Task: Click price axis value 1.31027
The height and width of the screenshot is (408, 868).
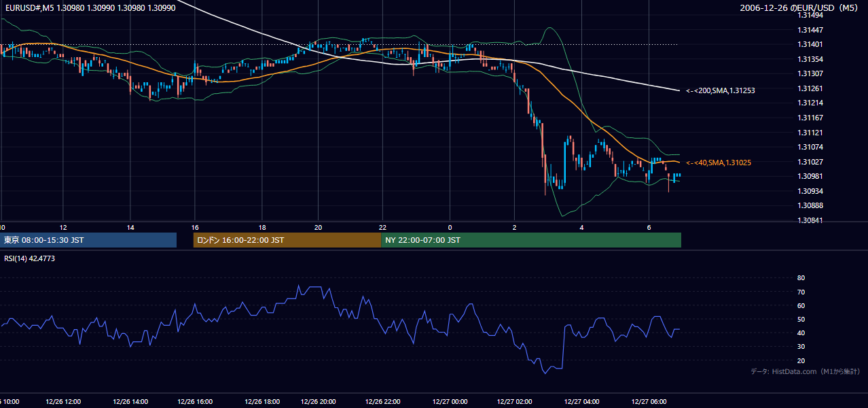Action: (810, 162)
